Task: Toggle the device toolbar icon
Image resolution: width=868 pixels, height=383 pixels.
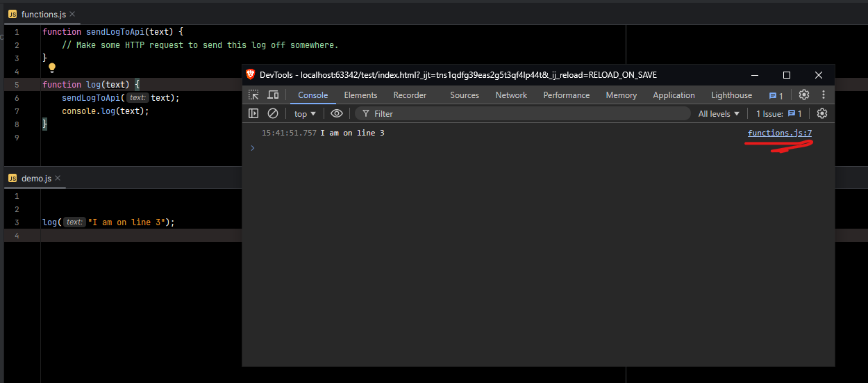Action: click(274, 95)
